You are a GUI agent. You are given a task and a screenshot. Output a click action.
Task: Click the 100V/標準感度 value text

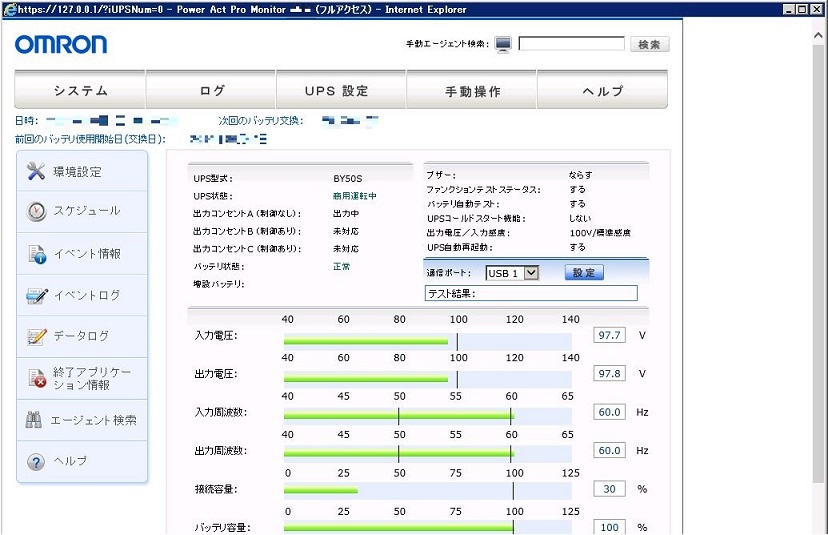pos(600,233)
